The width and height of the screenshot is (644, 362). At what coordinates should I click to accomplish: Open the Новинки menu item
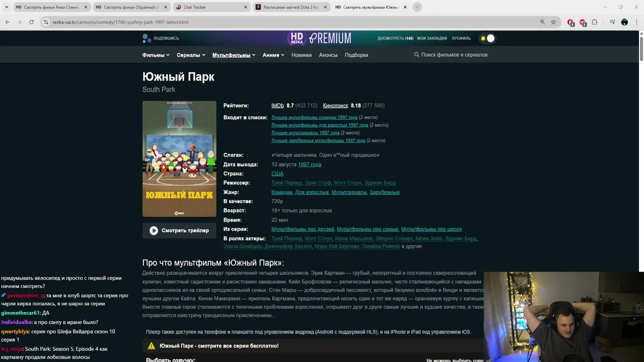301,55
